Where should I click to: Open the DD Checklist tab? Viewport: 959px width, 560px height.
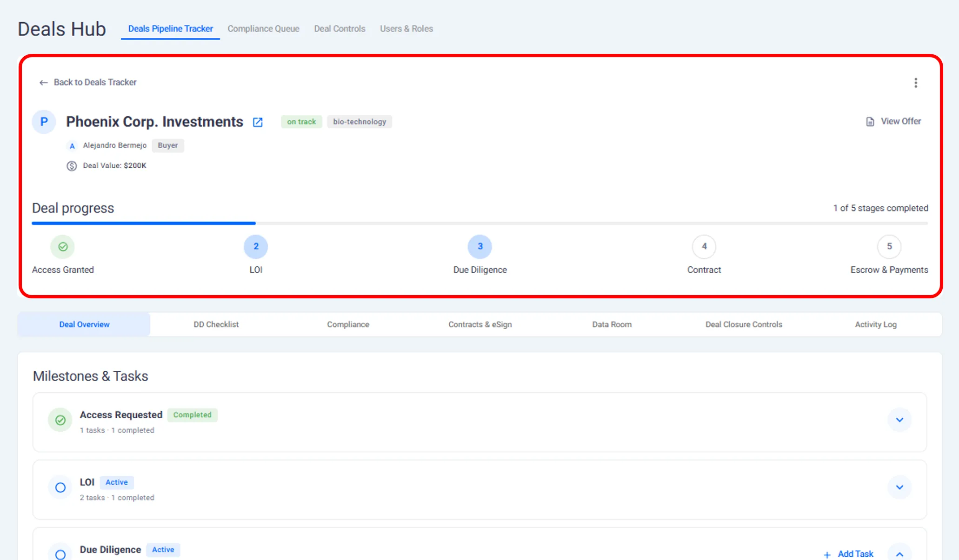[216, 324]
